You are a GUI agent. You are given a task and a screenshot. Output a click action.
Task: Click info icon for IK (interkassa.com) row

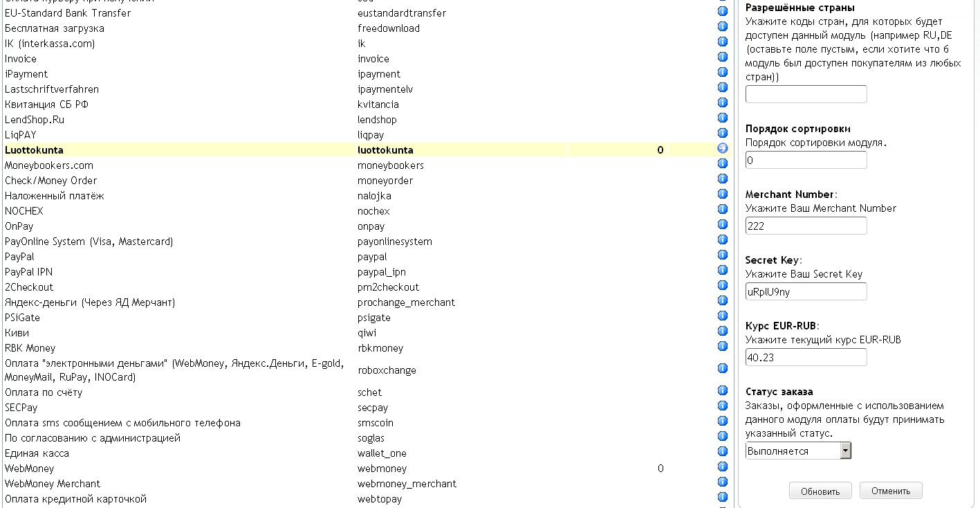[723, 42]
